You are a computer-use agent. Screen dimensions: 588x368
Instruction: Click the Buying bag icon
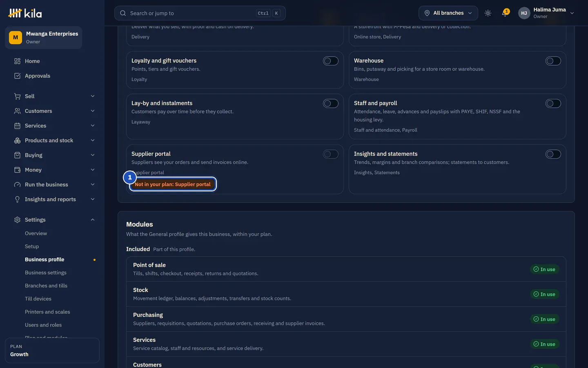pos(17,155)
